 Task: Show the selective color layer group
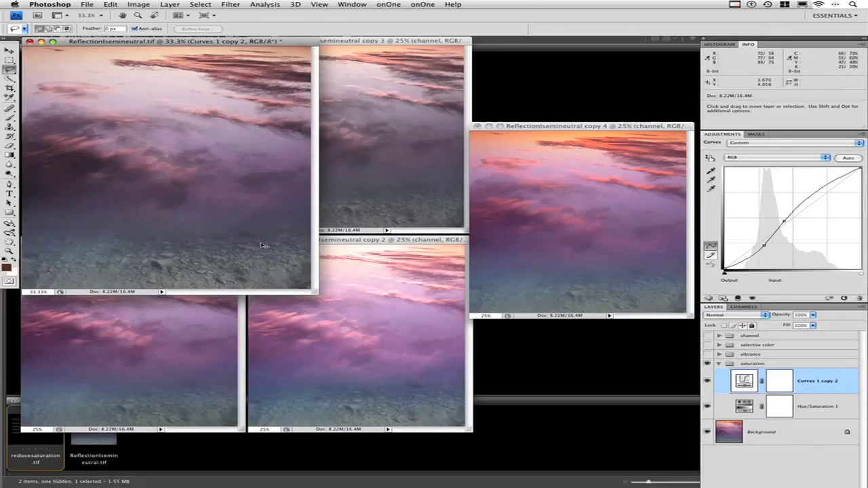(x=708, y=345)
